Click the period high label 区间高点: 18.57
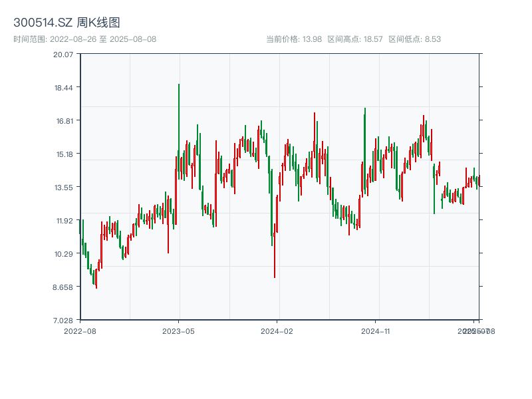 click(x=355, y=39)
